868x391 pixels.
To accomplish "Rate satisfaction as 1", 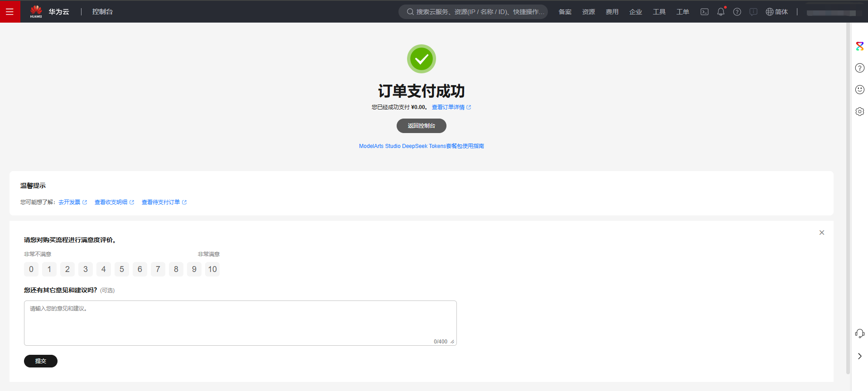I will (x=49, y=269).
